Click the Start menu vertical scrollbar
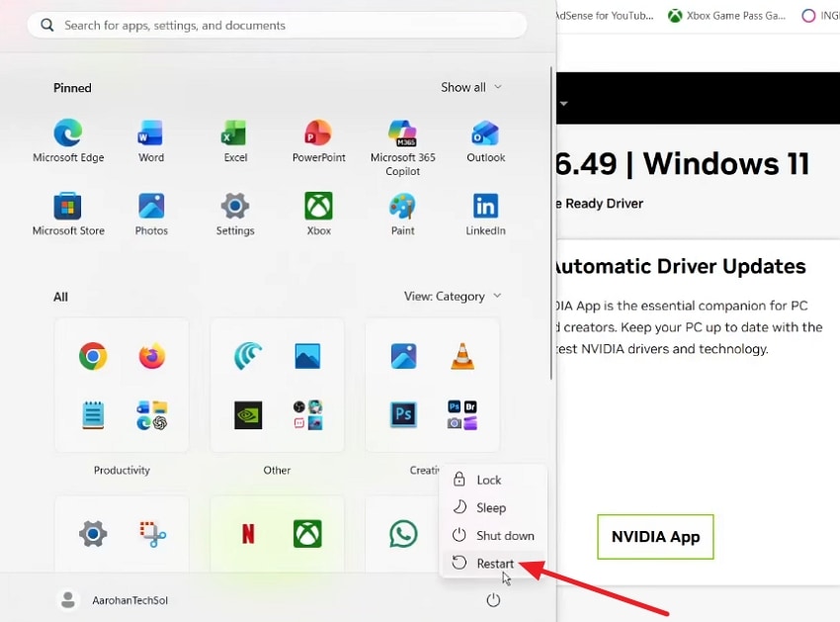840x622 pixels. pos(551,222)
